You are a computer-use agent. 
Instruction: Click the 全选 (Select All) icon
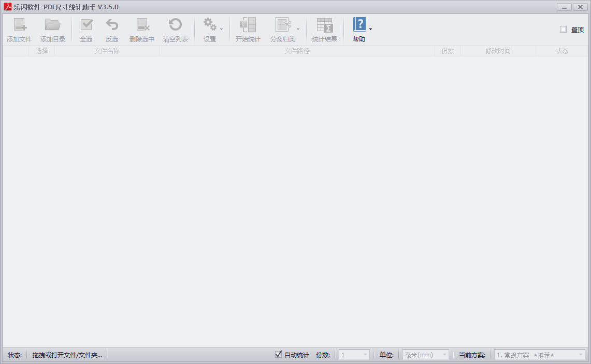(86, 25)
